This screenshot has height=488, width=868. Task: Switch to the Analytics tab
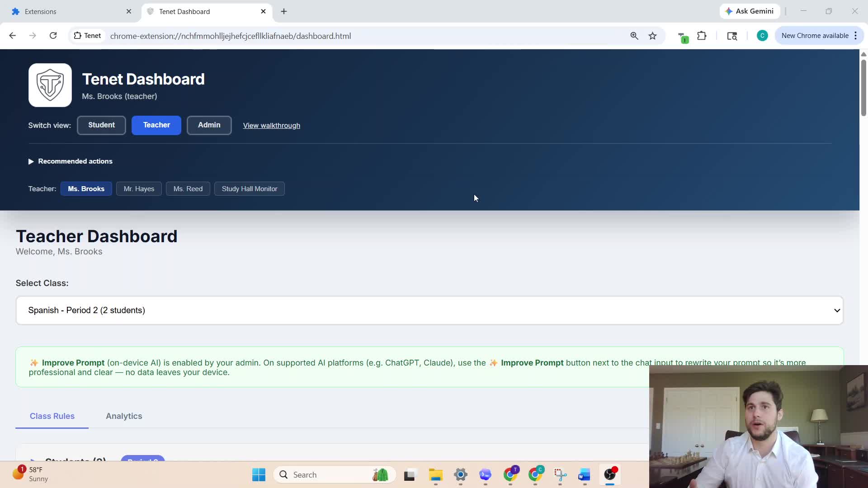pyautogui.click(x=124, y=416)
